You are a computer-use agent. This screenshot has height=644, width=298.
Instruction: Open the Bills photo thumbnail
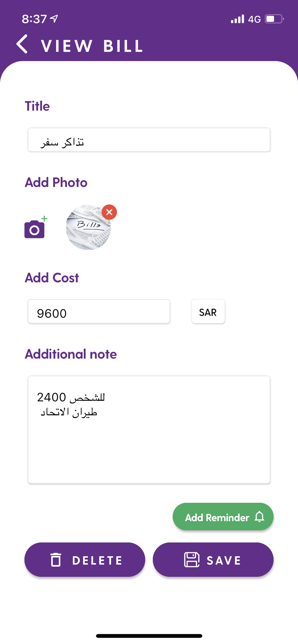point(88,227)
